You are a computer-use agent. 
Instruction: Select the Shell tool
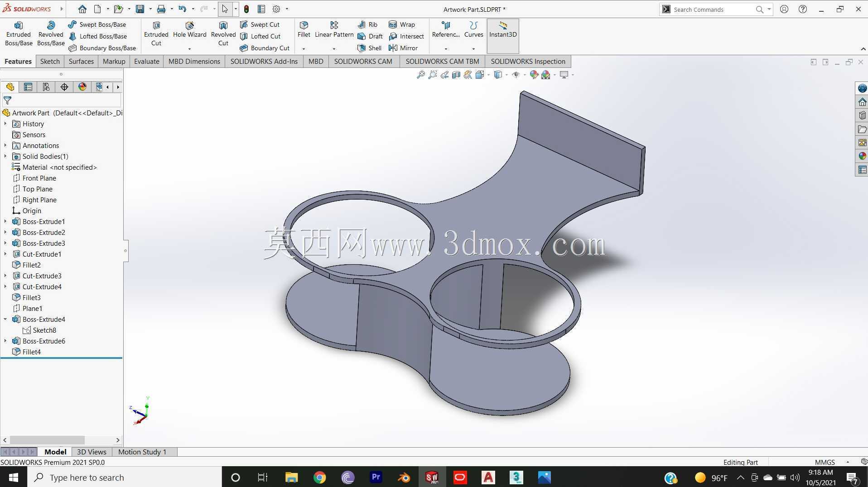click(370, 48)
